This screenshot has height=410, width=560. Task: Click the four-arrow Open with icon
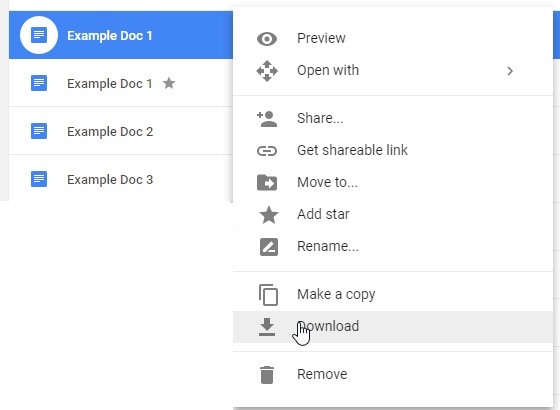(x=267, y=71)
